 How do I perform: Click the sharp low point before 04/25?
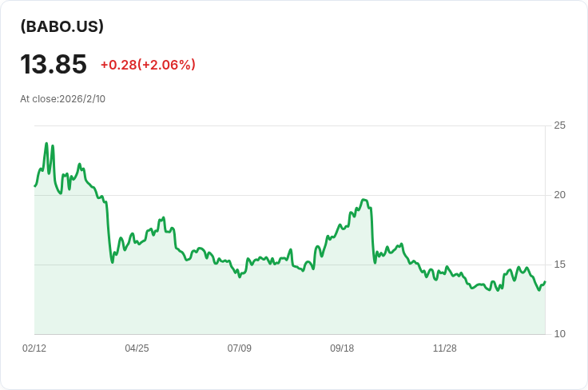pyautogui.click(x=112, y=262)
